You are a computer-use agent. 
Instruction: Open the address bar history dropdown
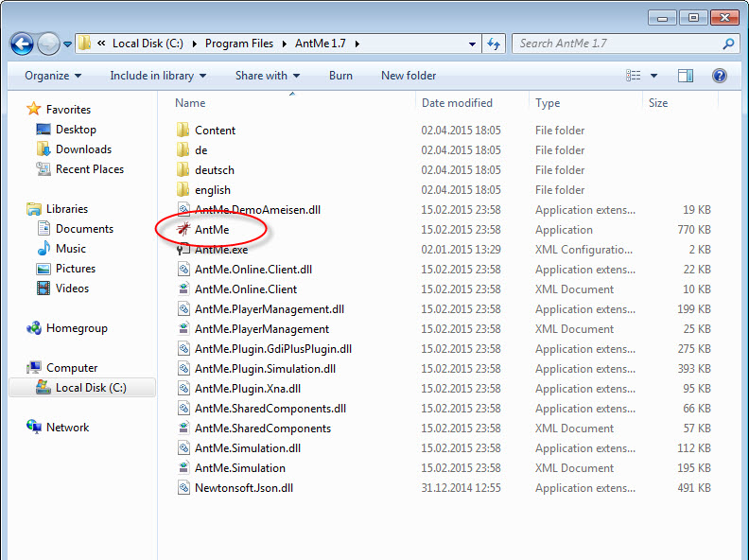[472, 44]
